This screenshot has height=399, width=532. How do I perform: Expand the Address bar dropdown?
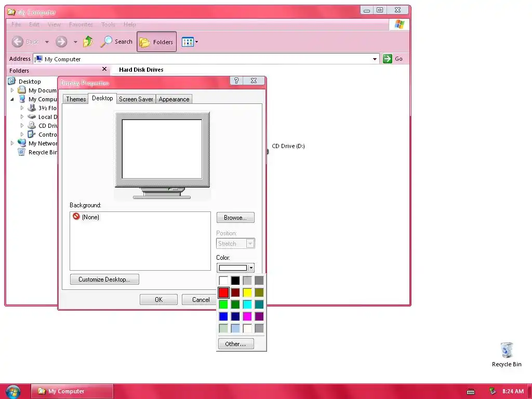pyautogui.click(x=375, y=59)
